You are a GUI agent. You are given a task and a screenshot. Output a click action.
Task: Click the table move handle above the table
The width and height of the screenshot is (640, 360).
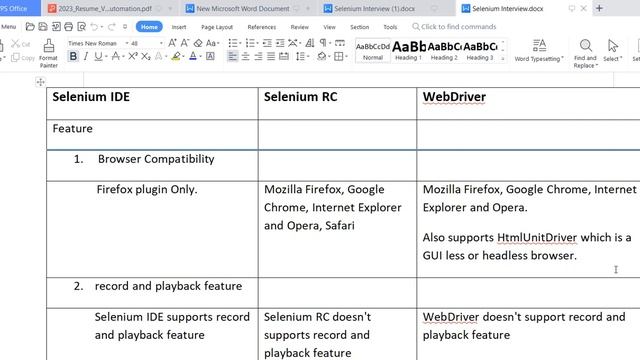40,82
